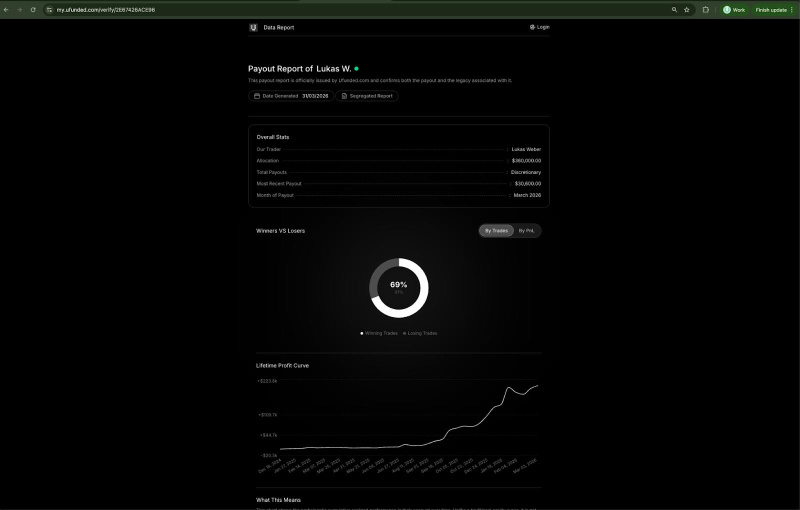The height and width of the screenshot is (510, 800).
Task: Open the Data Report header link
Action: tap(279, 27)
